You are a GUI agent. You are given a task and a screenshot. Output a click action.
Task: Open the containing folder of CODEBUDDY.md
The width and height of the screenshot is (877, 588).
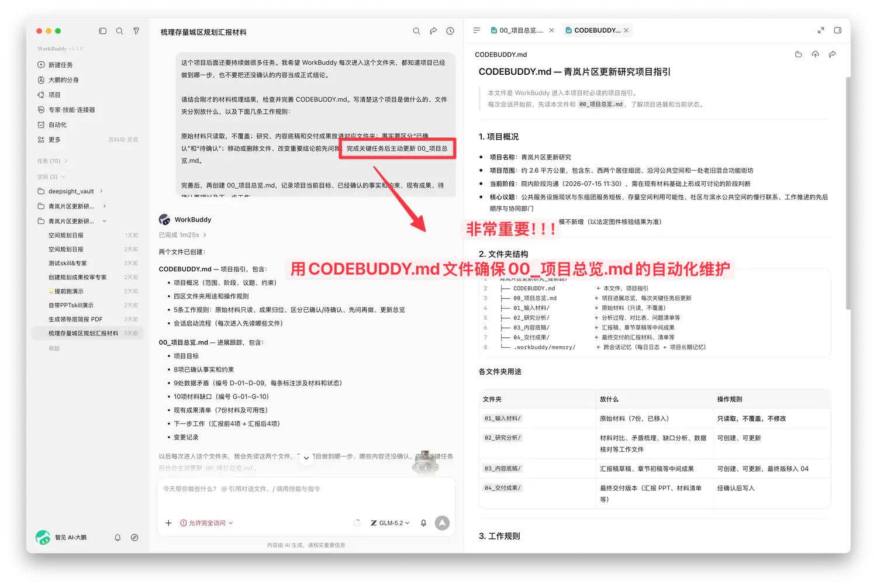point(799,54)
